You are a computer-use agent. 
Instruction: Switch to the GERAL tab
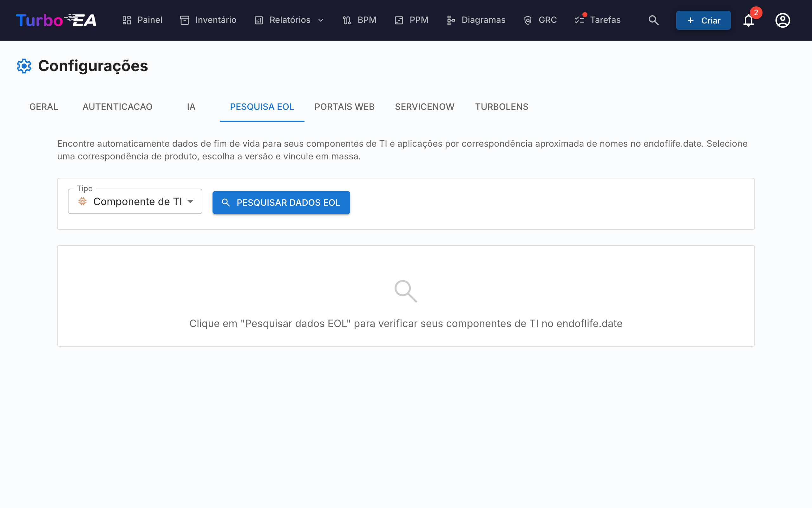pyautogui.click(x=44, y=107)
